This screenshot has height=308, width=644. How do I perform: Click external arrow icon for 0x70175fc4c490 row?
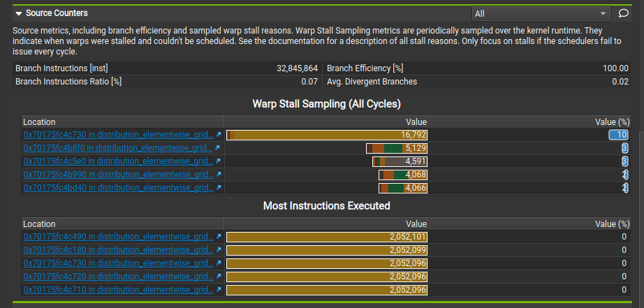[217, 237]
